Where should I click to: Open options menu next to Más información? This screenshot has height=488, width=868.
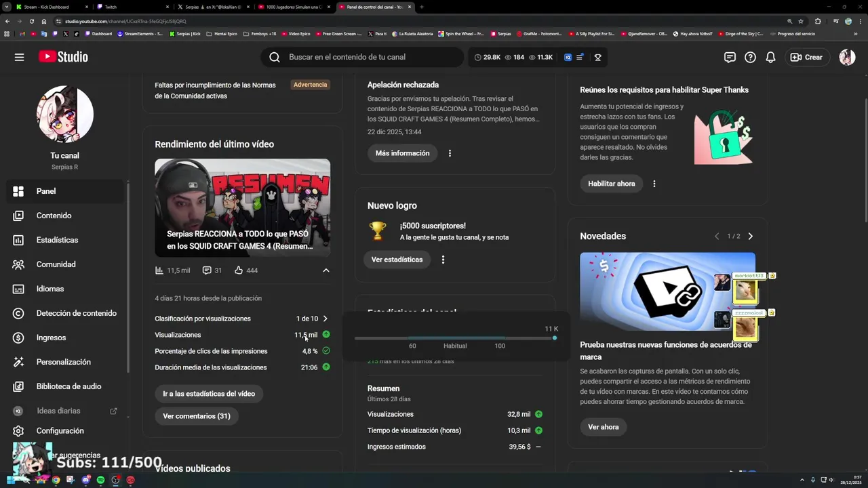(450, 153)
